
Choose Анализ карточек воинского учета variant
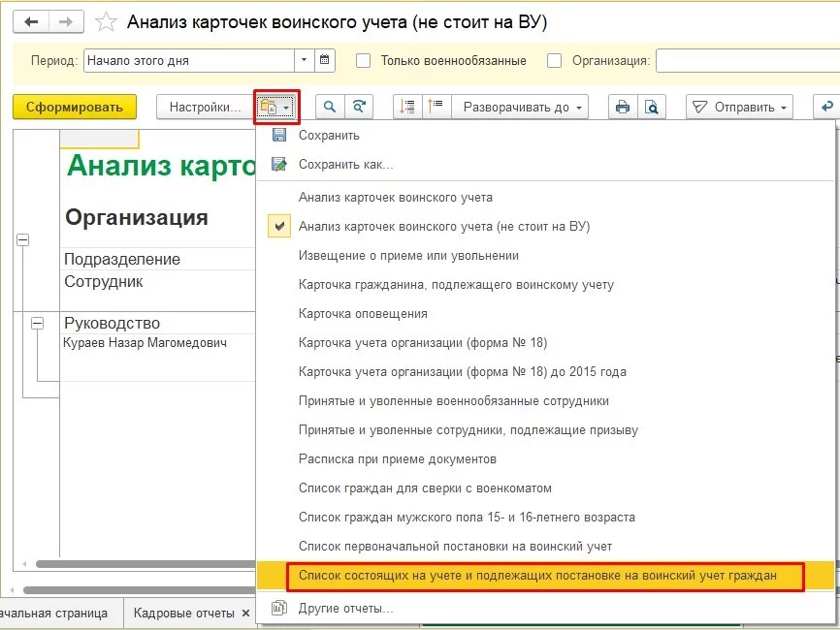tap(546, 198)
